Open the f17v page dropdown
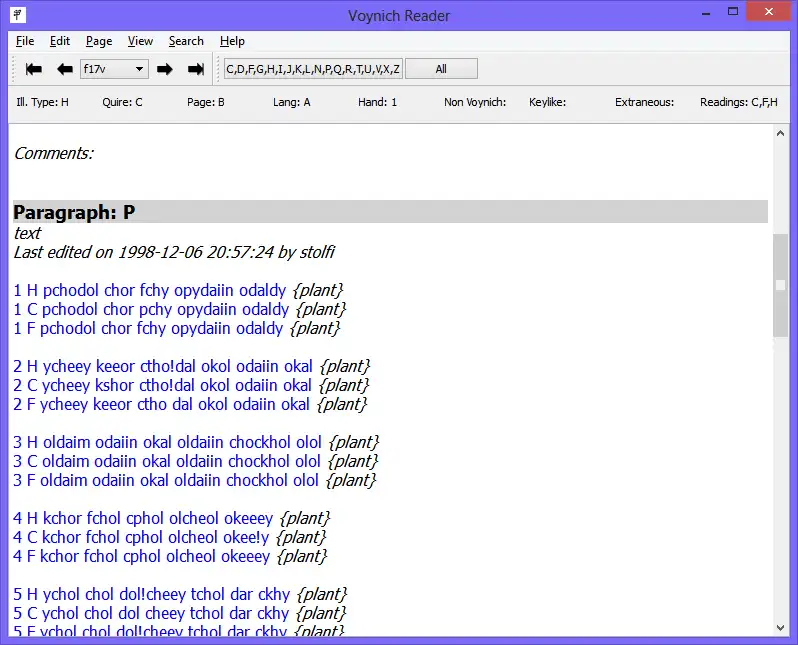This screenshot has width=798, height=645. pos(114,69)
